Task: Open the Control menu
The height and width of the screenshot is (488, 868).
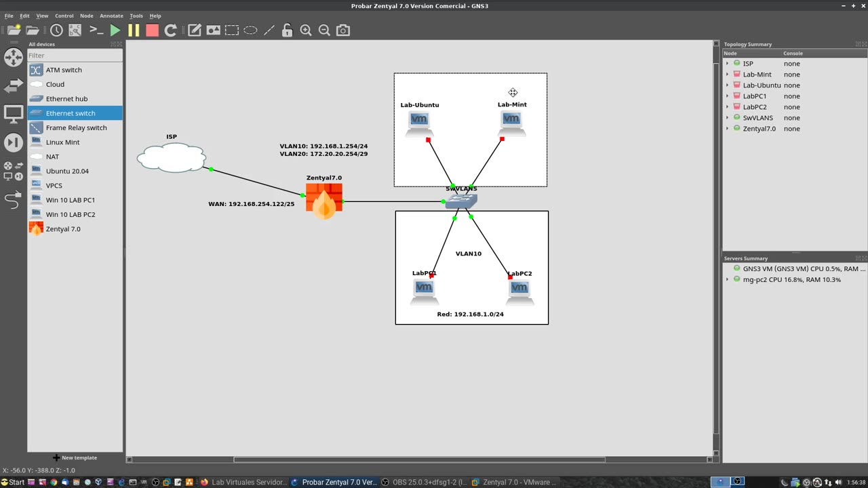Action: pyautogui.click(x=64, y=16)
